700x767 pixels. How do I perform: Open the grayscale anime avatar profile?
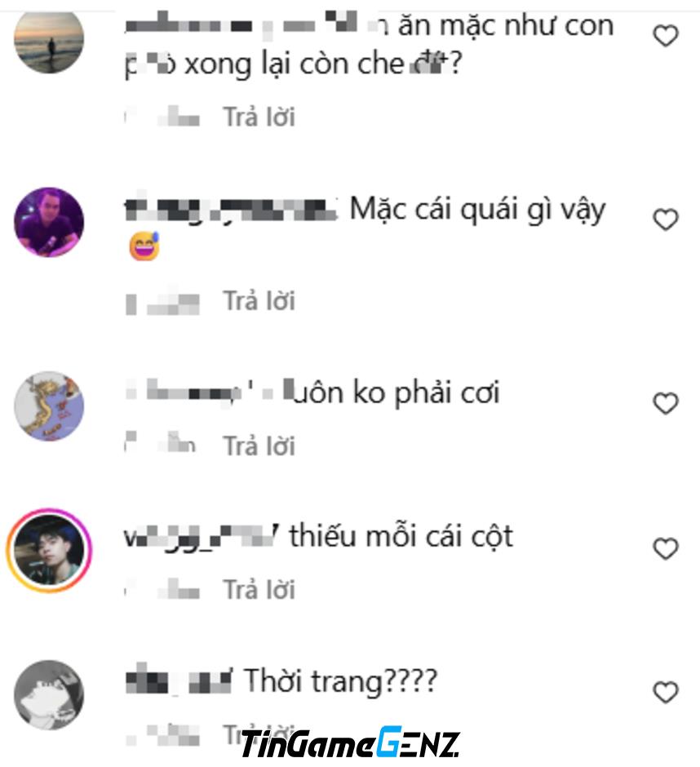point(49,694)
